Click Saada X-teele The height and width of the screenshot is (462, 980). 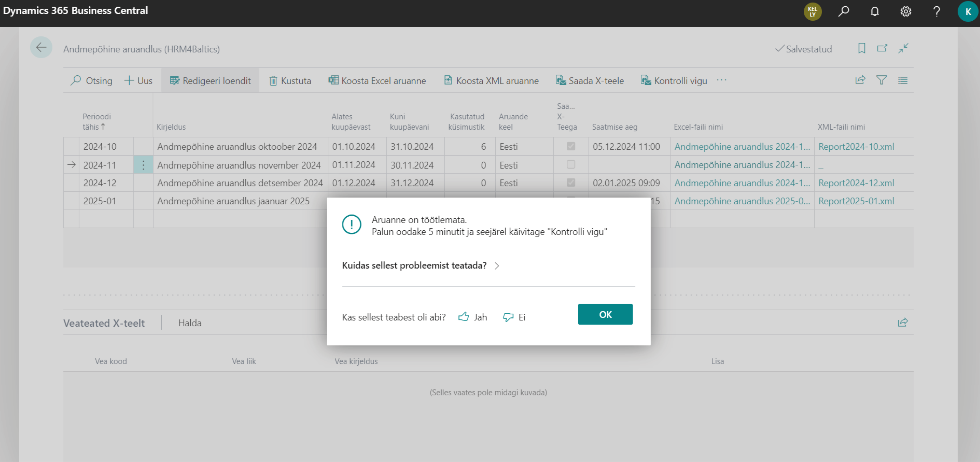coord(590,81)
